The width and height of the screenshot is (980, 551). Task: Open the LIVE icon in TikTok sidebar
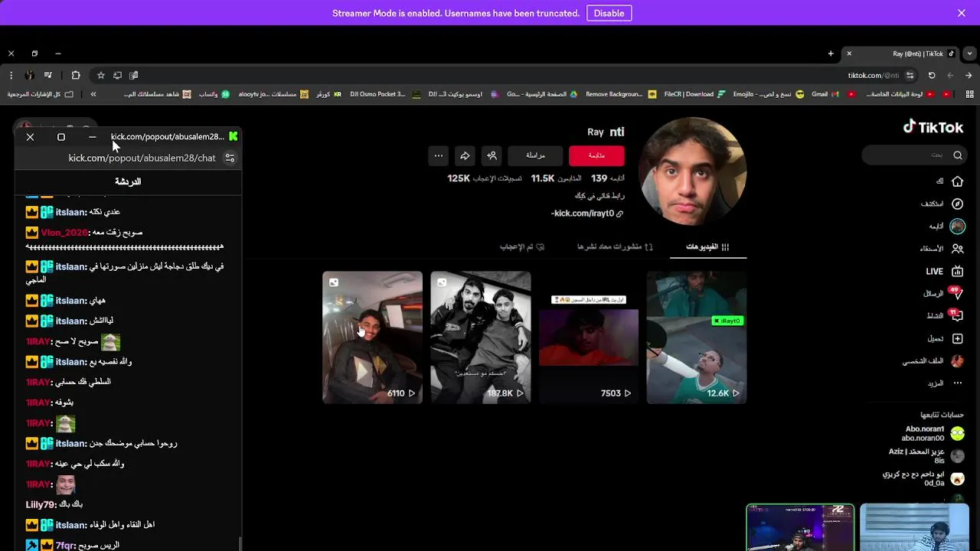(957, 271)
